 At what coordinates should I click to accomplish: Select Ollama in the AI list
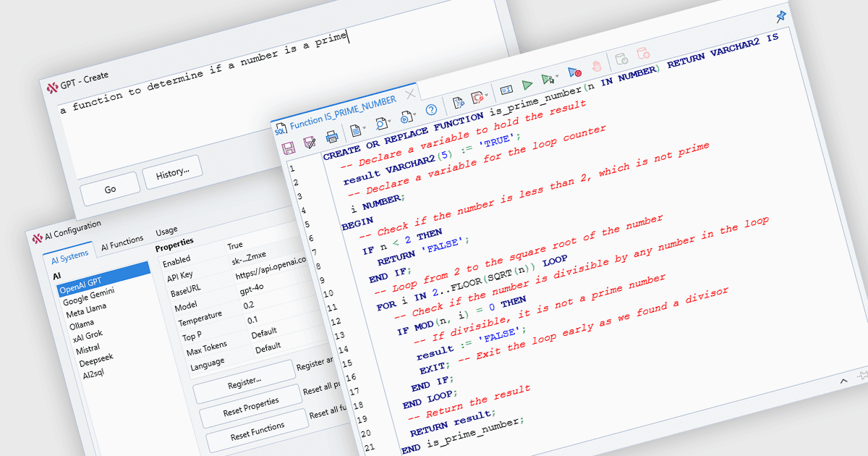(81, 324)
